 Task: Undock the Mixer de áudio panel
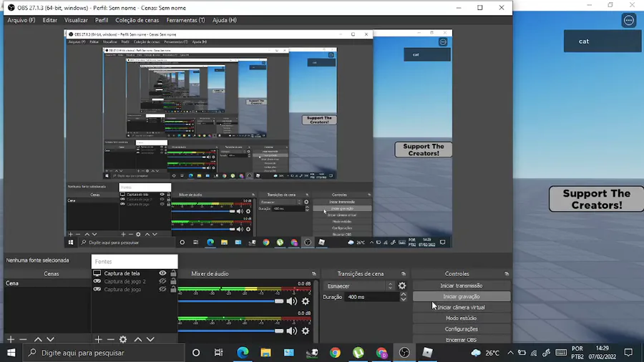click(x=314, y=274)
